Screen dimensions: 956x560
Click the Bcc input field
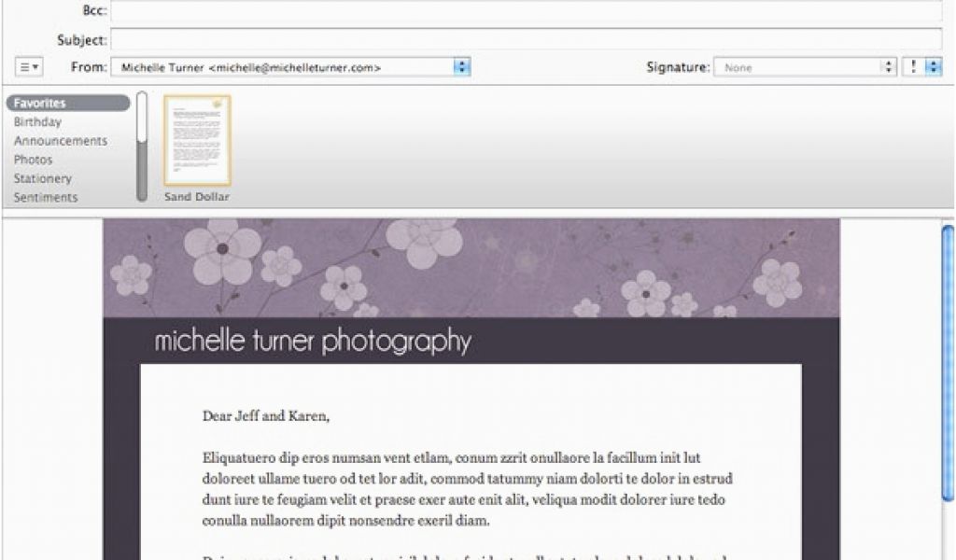(527, 10)
